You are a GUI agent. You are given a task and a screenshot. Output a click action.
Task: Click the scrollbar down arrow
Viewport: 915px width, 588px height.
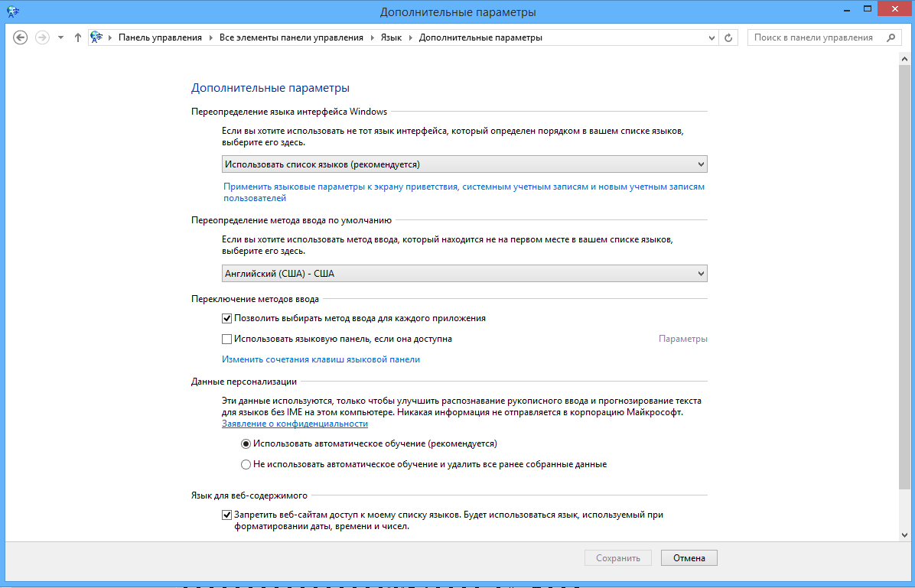904,534
